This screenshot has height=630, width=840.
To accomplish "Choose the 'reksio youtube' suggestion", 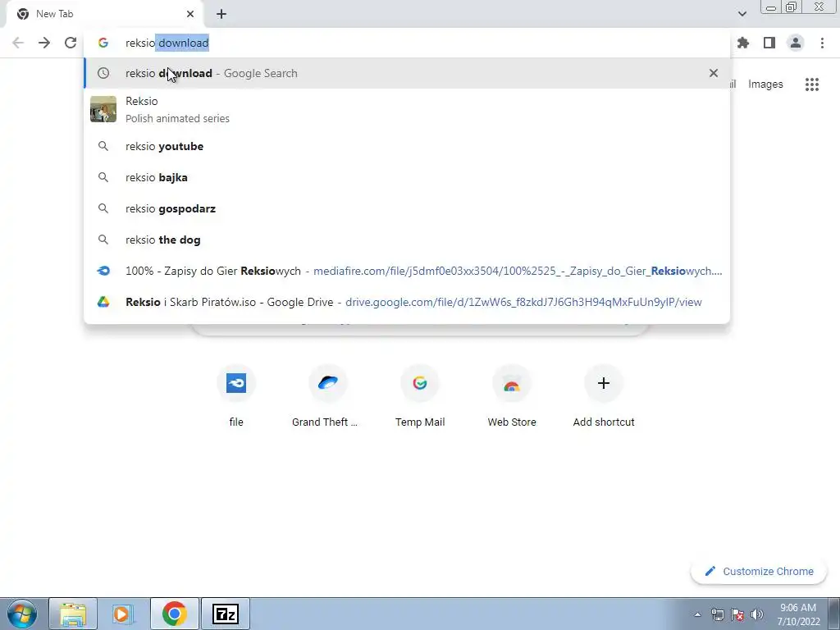I will click(x=407, y=146).
